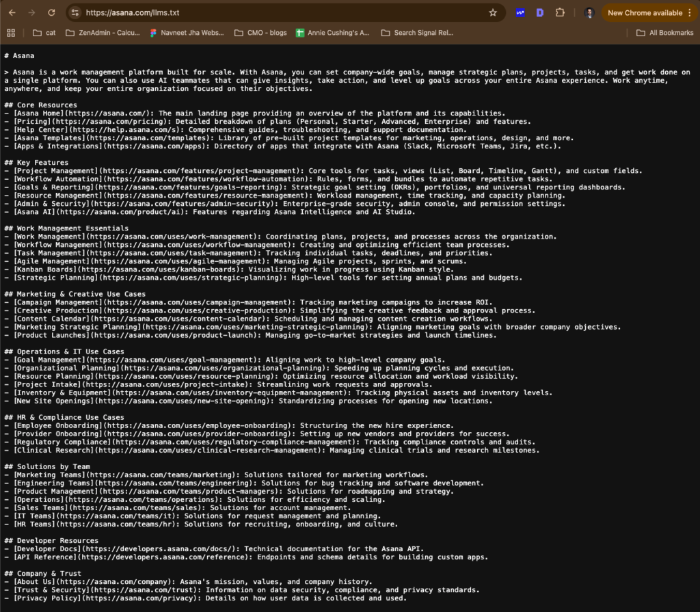Reload the llms.txt page
Viewport: 700px width, 612px height.
click(51, 12)
